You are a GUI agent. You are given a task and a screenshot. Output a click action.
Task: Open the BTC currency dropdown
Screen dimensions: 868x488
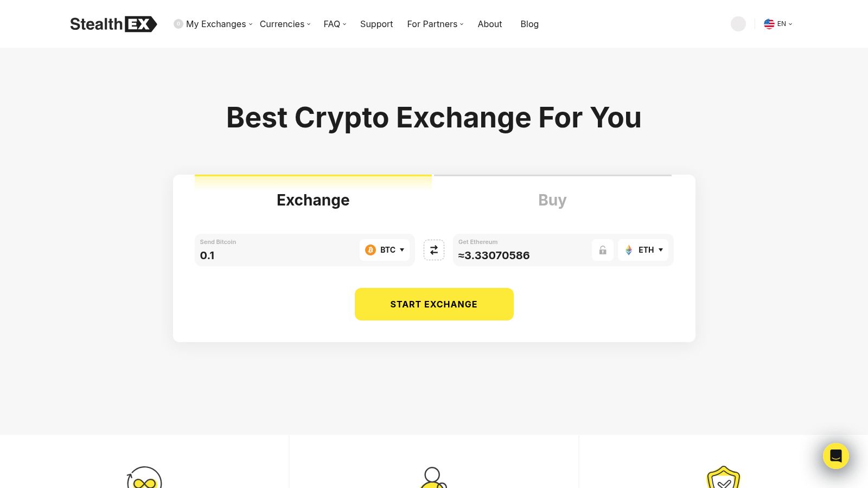[x=385, y=250]
